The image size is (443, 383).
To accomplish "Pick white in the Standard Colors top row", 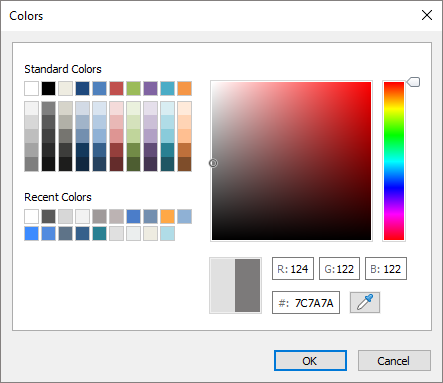I will tap(31, 89).
